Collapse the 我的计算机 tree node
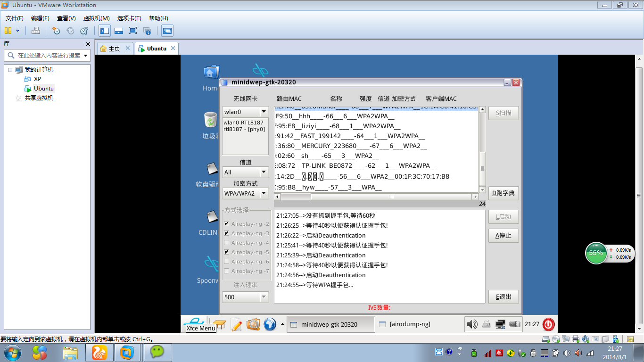This screenshot has height=362, width=644. pos(10,70)
